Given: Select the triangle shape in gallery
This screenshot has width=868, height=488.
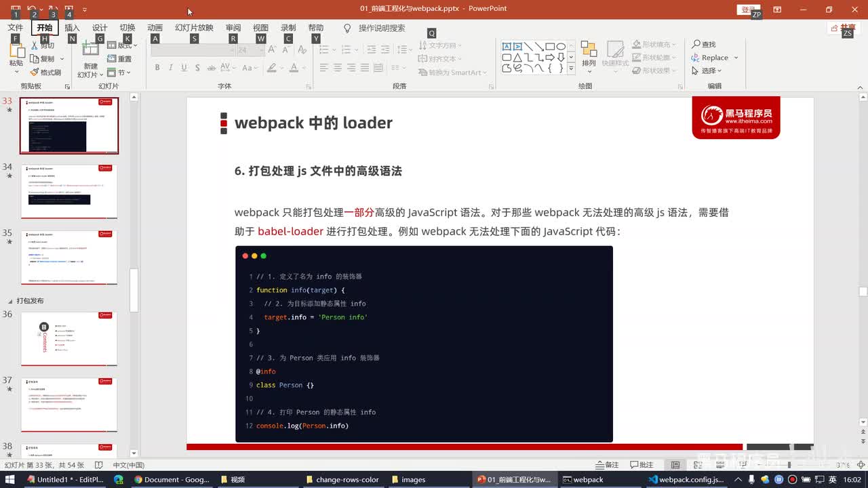Looking at the screenshot, I should tap(517, 58).
